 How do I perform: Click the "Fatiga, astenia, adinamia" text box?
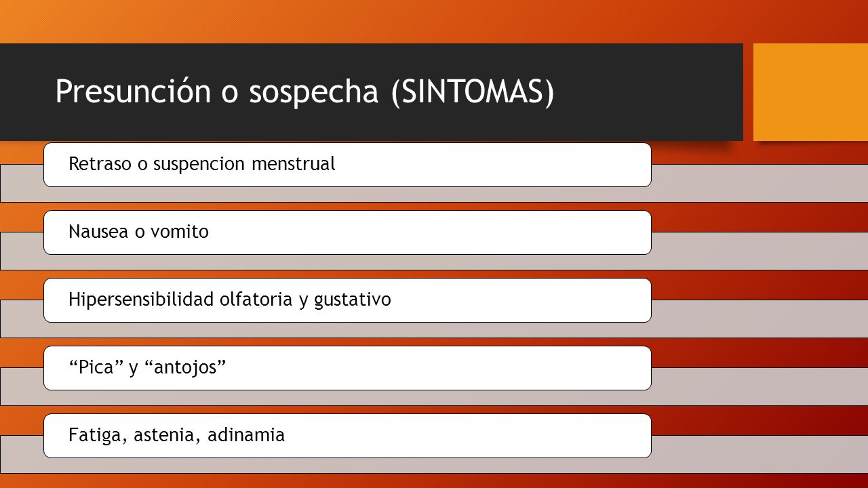[347, 436]
